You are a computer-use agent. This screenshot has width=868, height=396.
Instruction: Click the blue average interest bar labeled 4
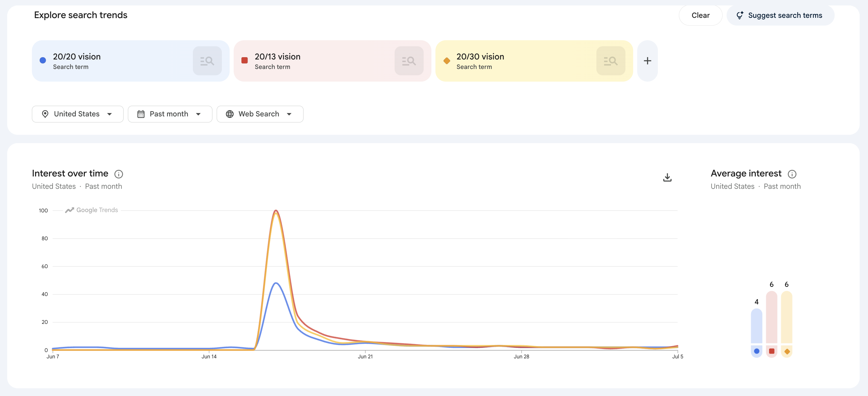click(x=756, y=326)
